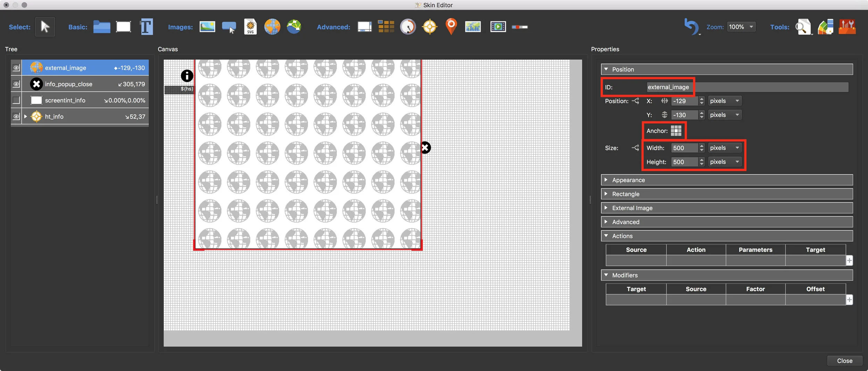Add the gauge timer element
The height and width of the screenshot is (371, 868).
[x=408, y=27]
